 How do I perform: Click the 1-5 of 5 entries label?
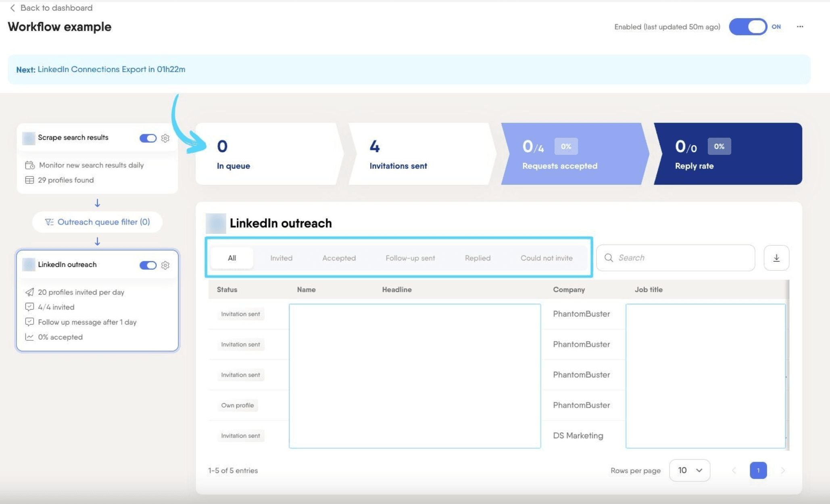[x=233, y=471]
